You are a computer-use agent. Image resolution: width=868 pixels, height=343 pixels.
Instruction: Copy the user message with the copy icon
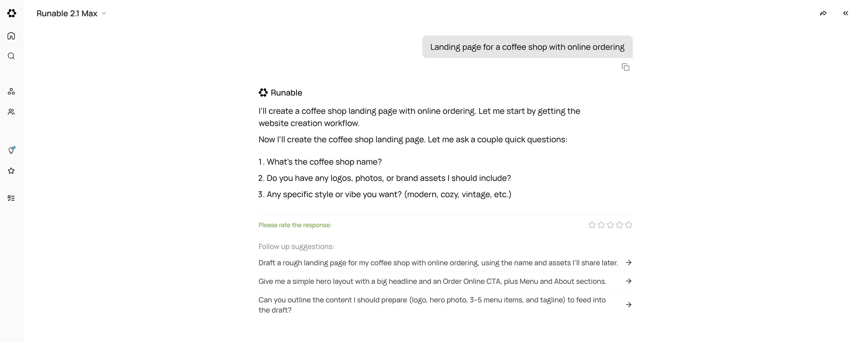coord(625,67)
